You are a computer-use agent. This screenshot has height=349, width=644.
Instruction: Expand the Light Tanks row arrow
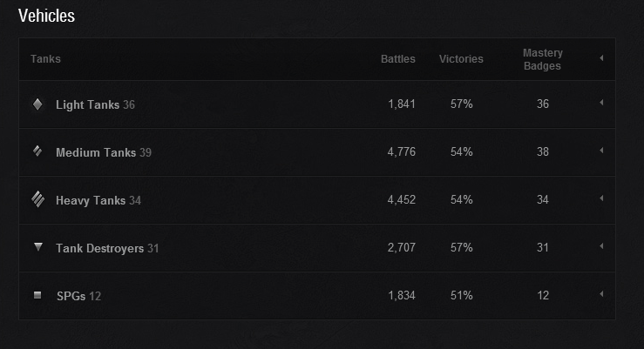[x=601, y=104]
